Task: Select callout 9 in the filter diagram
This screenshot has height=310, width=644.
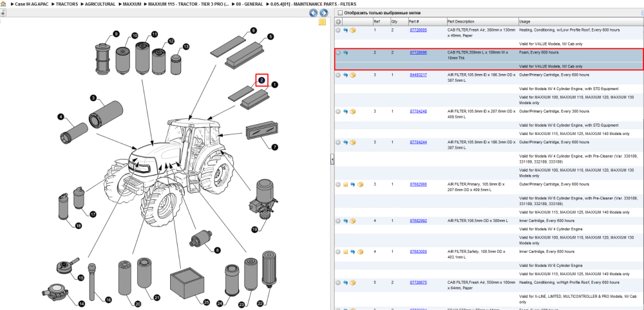Action: click(116, 33)
